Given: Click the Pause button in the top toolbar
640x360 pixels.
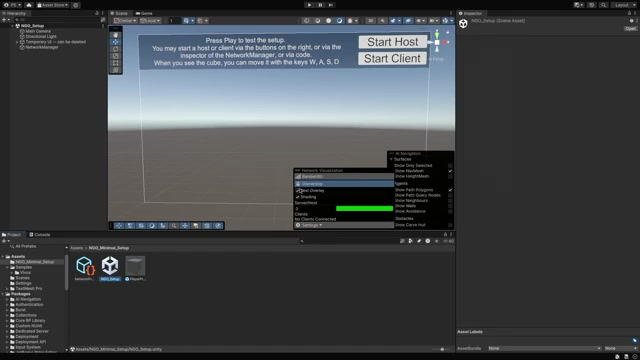Looking at the screenshot, I should (320, 5).
